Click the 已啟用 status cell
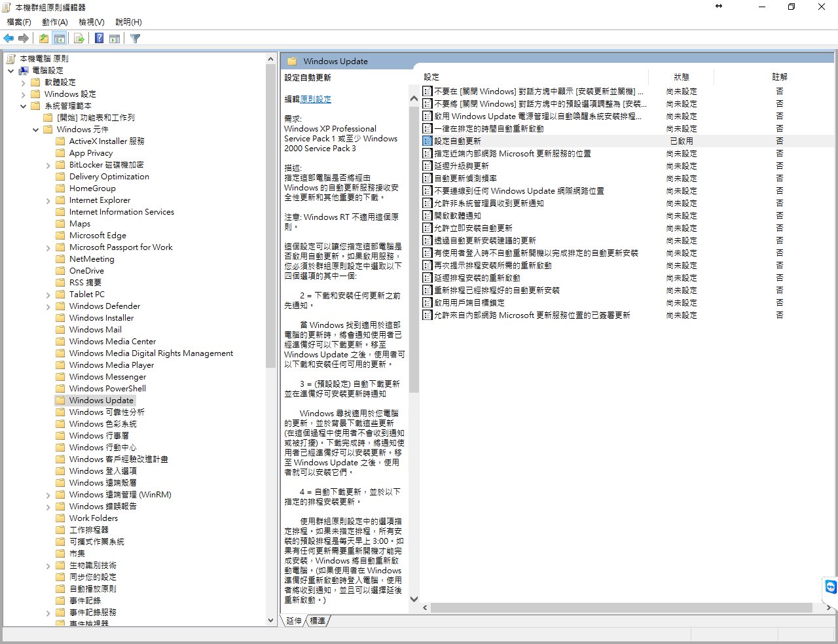The width and height of the screenshot is (838, 644). tap(682, 141)
